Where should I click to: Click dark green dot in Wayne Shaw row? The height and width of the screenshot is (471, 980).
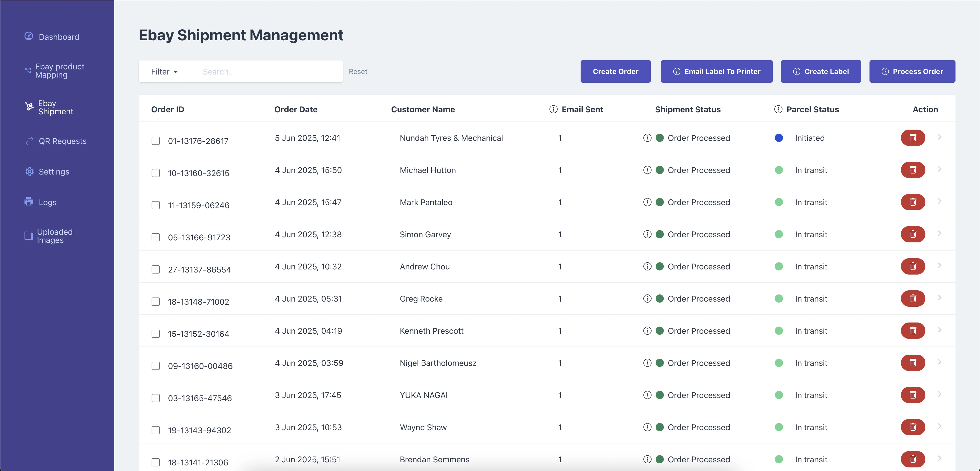pos(660,427)
